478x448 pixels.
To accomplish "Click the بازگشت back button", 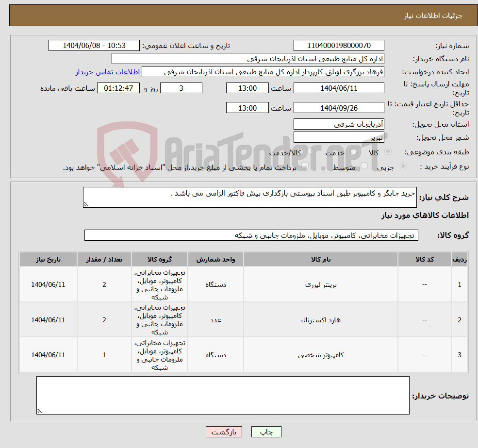I will click(x=224, y=432).
